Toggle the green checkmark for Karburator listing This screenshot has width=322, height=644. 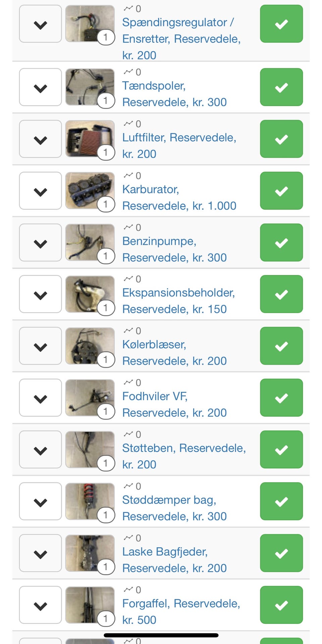(x=281, y=191)
